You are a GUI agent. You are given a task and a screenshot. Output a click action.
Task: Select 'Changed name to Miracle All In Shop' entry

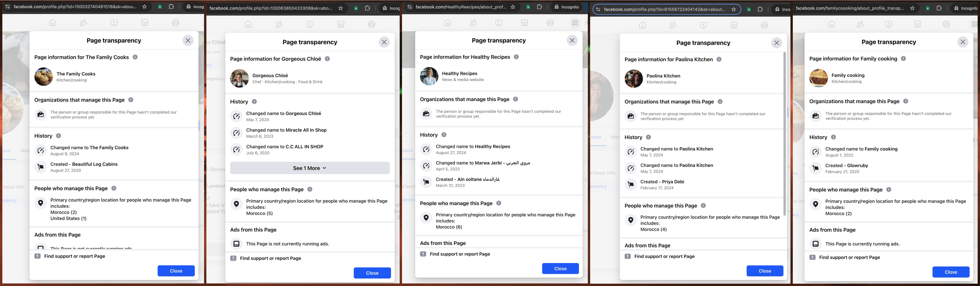[286, 133]
